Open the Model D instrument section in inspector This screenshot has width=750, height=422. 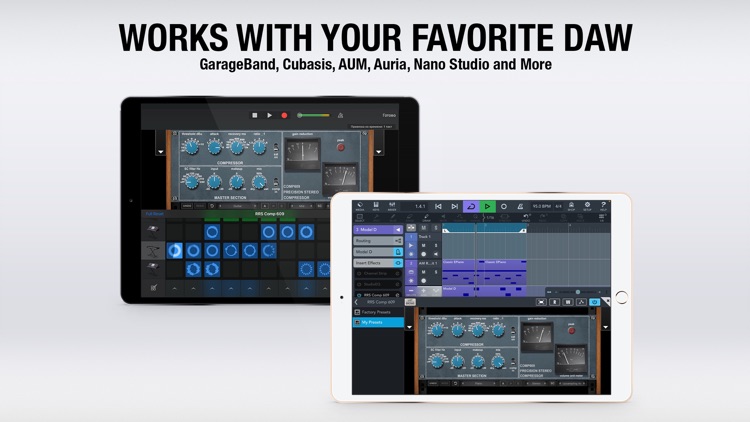coord(378,252)
